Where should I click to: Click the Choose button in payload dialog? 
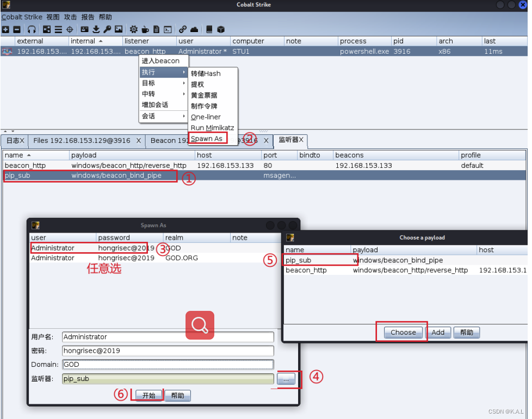pos(402,332)
